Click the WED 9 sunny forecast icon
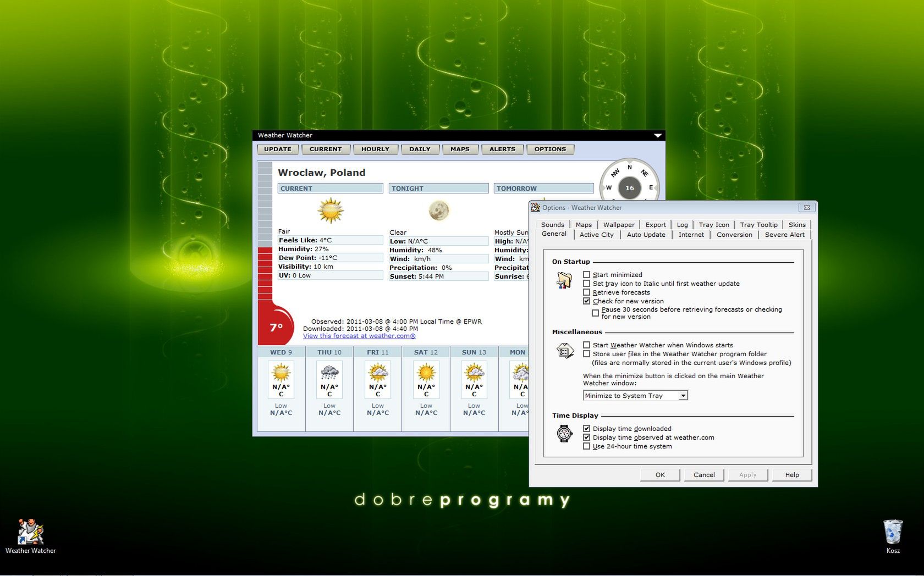 tap(281, 372)
